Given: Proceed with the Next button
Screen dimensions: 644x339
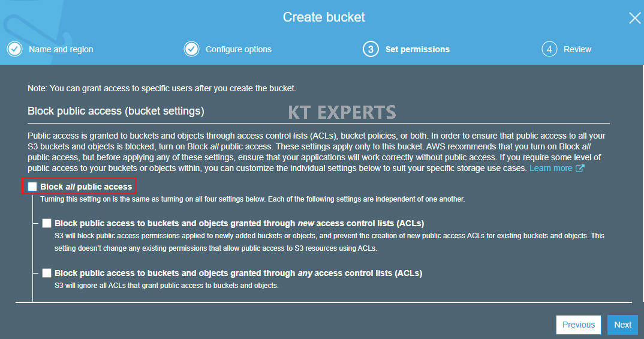Looking at the screenshot, I should tap(622, 325).
